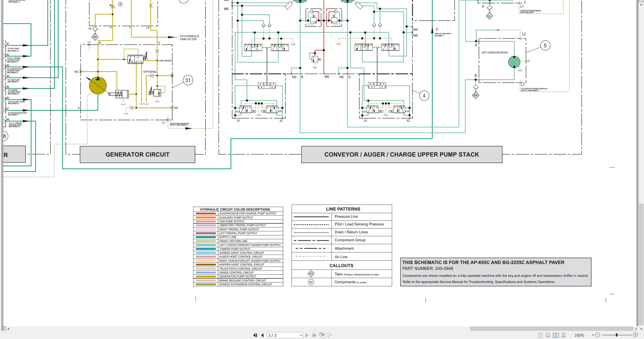The height and width of the screenshot is (339, 644).
Task: Toggle two-page facing view
Action: coord(556,335)
